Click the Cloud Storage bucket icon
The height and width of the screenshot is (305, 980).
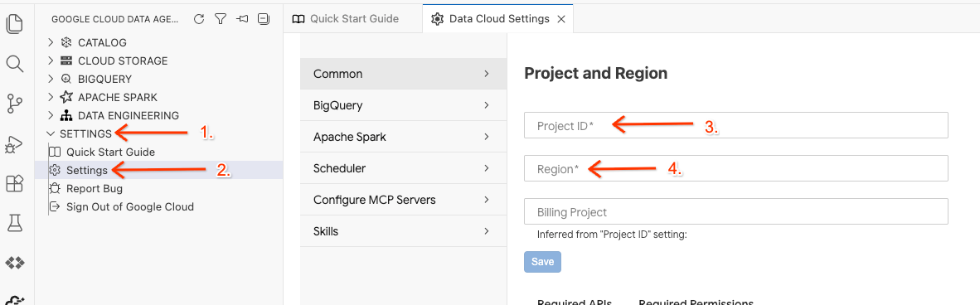(66, 61)
